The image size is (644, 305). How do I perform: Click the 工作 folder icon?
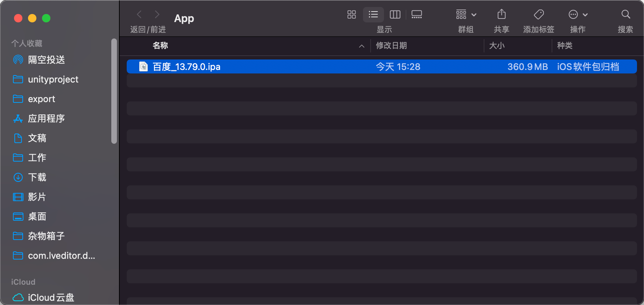coord(18,158)
